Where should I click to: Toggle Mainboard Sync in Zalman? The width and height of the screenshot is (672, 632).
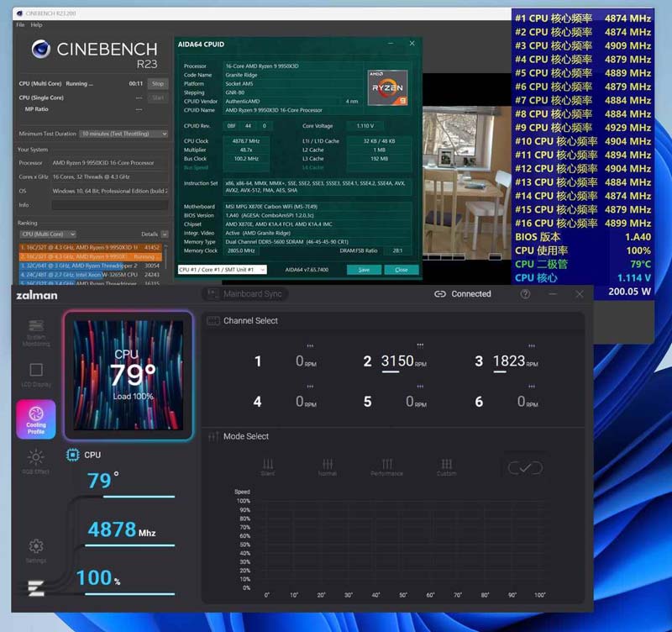(x=244, y=294)
